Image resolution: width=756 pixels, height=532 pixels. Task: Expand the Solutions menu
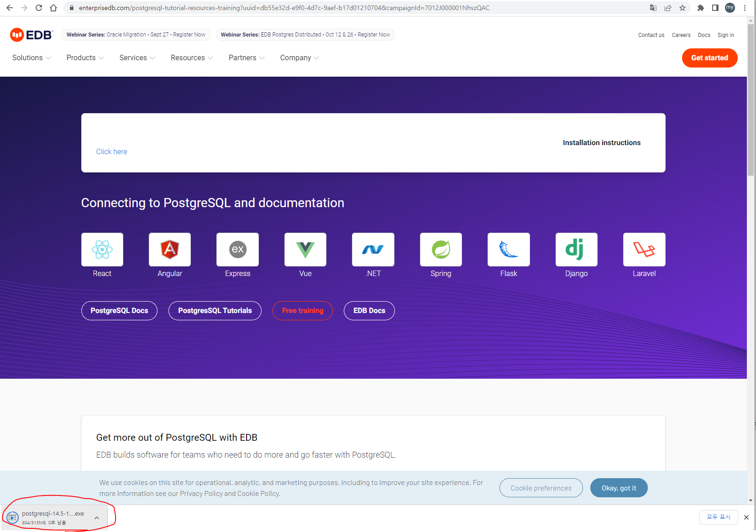(x=31, y=58)
